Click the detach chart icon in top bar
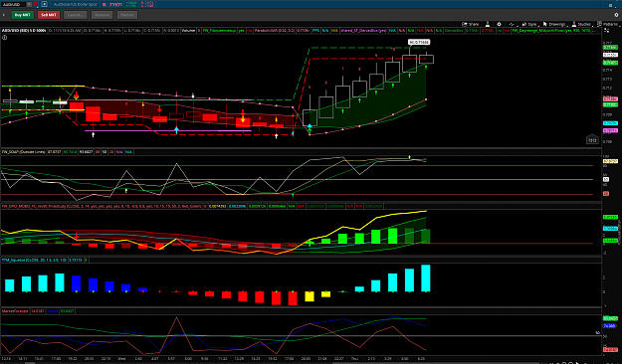622x364 pixels. pyautogui.click(x=44, y=4)
